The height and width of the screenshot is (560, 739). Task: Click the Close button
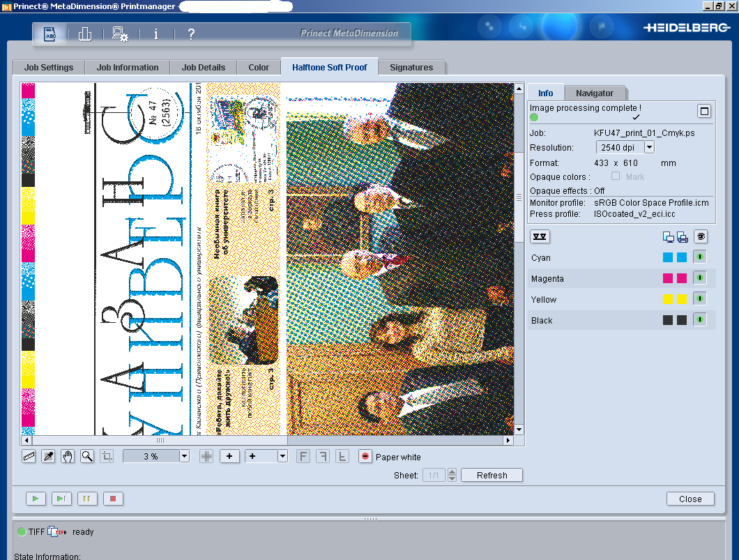click(690, 499)
